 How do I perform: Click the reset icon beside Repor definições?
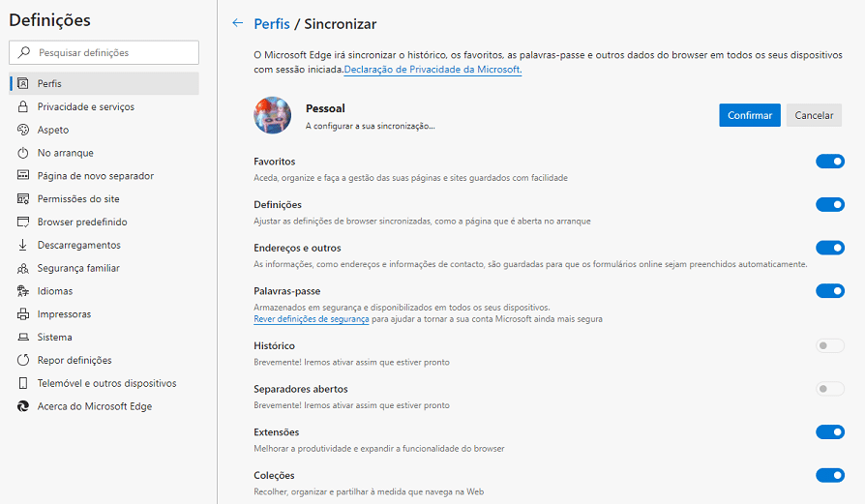coord(22,360)
